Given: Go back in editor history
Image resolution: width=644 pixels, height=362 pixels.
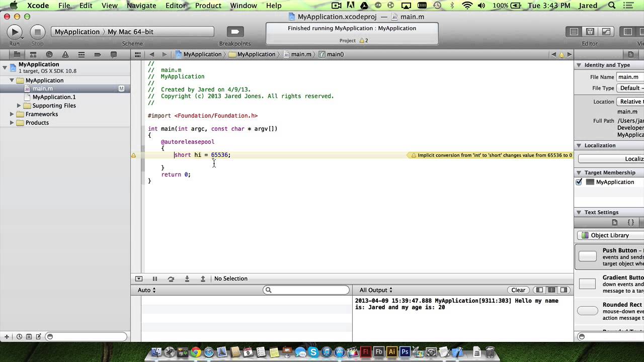Looking at the screenshot, I should pyautogui.click(x=152, y=54).
